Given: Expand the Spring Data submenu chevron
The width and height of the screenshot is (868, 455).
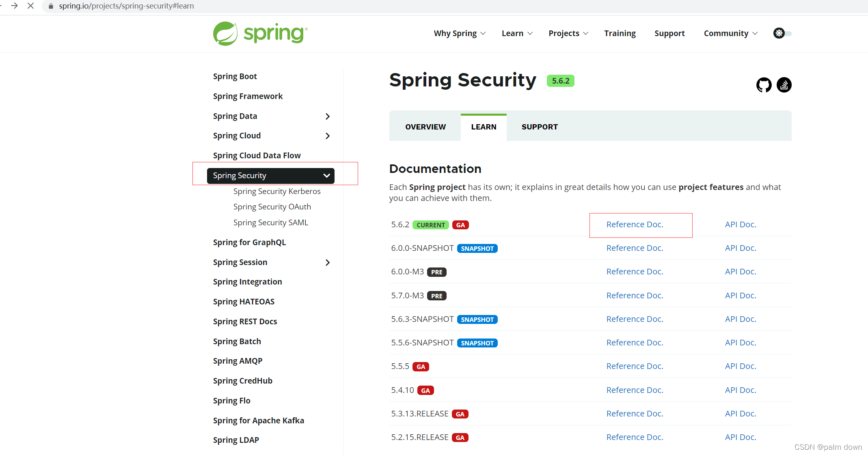Looking at the screenshot, I should [328, 116].
